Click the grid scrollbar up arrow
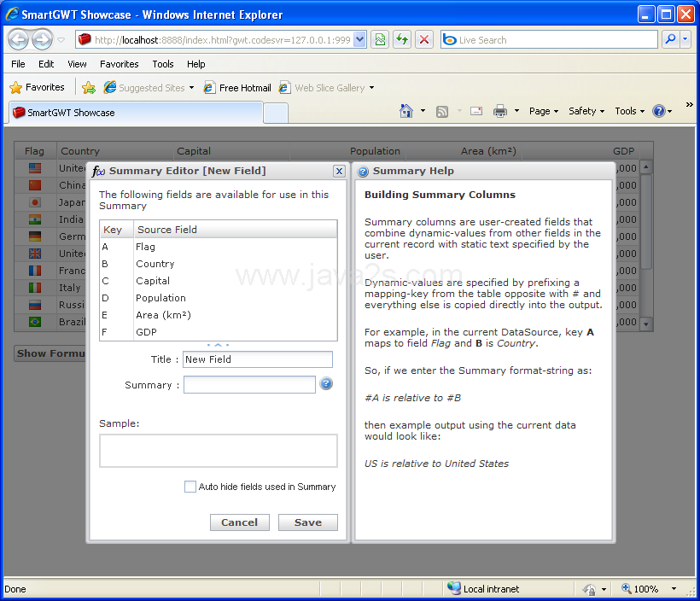The height and width of the screenshot is (601, 700). 646,167
